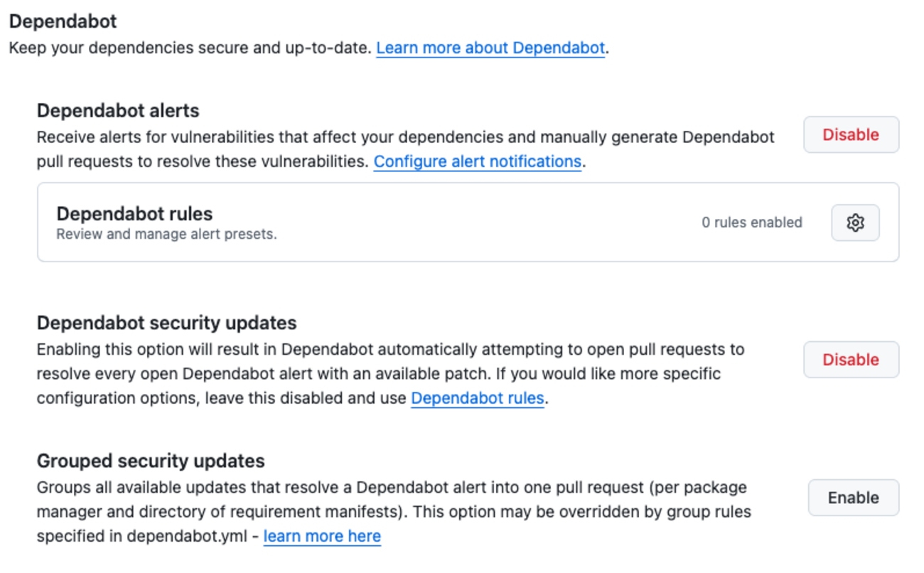924x573 pixels.
Task: Click the top Dependabot section heading
Action: click(x=63, y=21)
